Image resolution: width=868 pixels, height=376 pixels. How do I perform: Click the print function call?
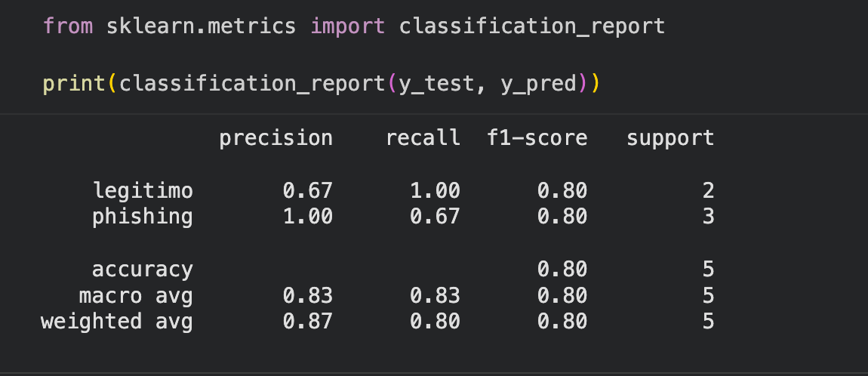tap(74, 84)
